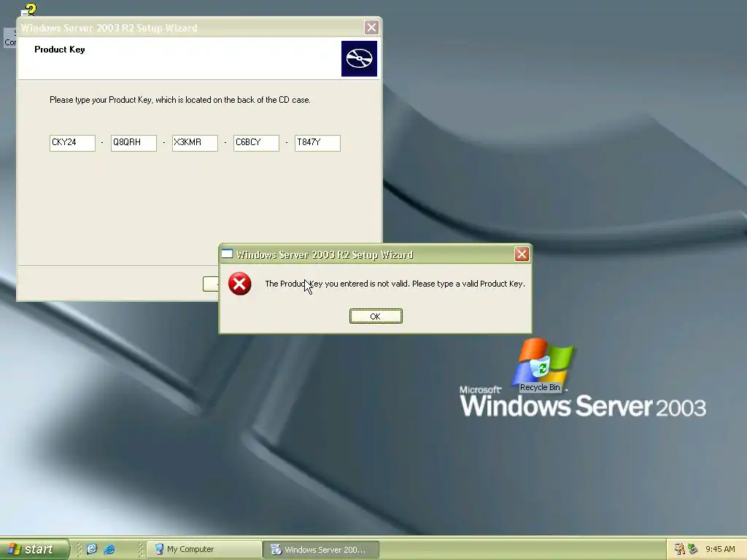Select the Q8QRH product key field
The image size is (747, 560).
pyautogui.click(x=134, y=143)
